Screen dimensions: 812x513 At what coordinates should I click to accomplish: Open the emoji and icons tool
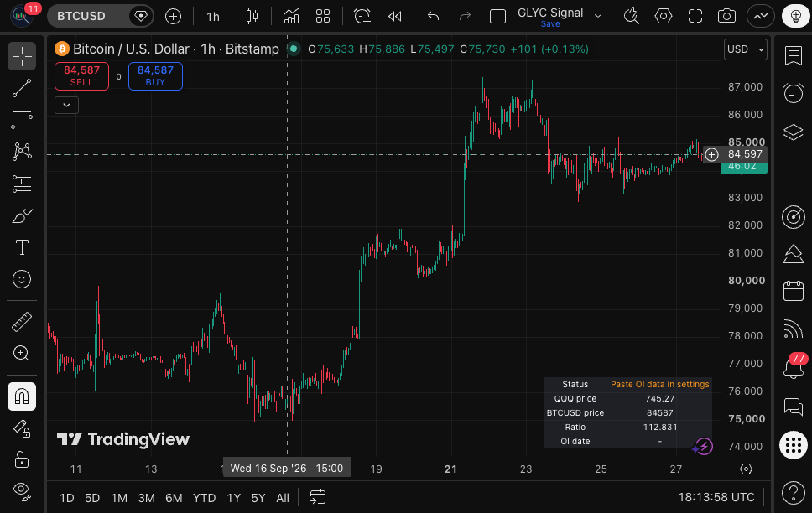pos(22,279)
